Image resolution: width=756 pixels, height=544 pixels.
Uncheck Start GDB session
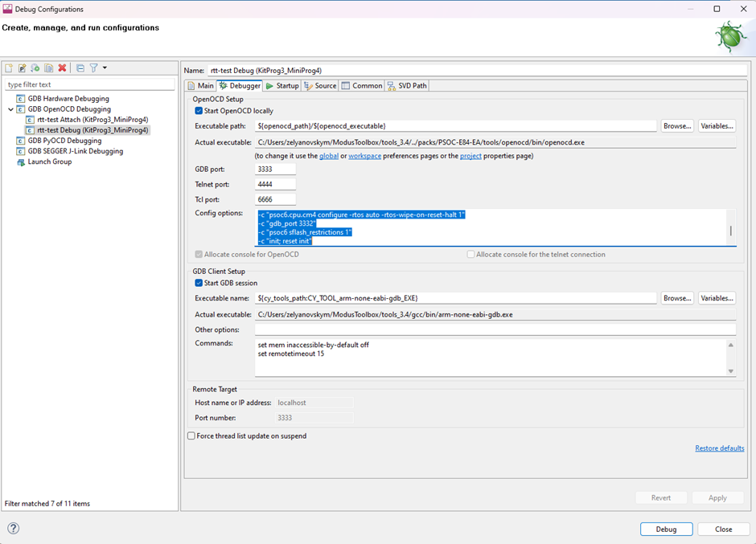coord(197,283)
